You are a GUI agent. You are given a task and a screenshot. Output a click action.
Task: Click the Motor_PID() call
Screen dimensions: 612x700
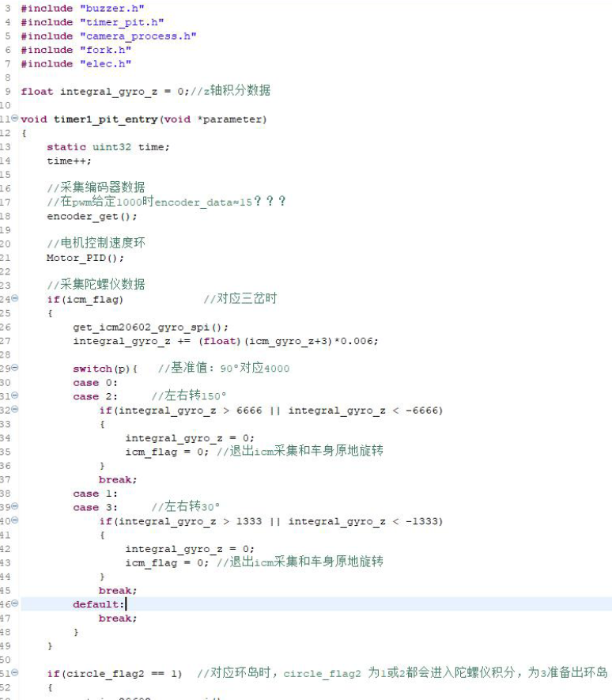(85, 258)
